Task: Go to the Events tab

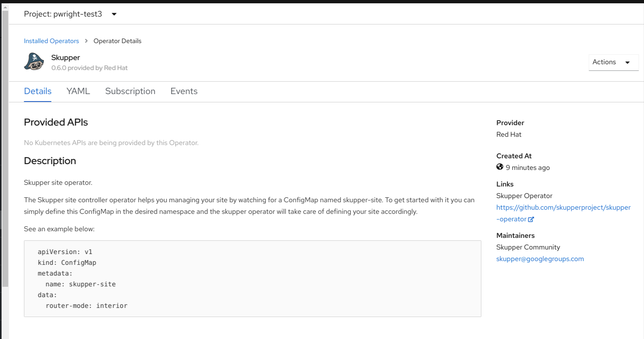Action: click(x=184, y=91)
